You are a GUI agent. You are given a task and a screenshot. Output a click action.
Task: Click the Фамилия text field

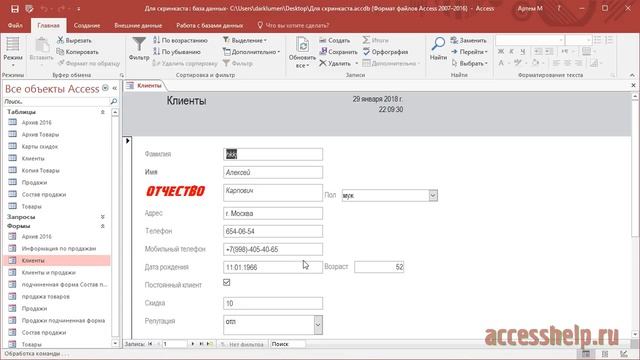point(273,154)
